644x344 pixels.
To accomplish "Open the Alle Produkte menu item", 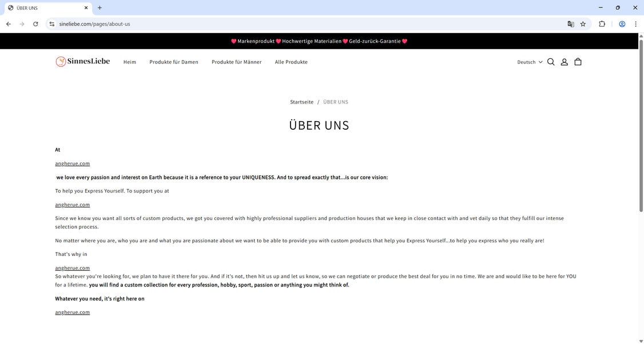I will tap(291, 62).
